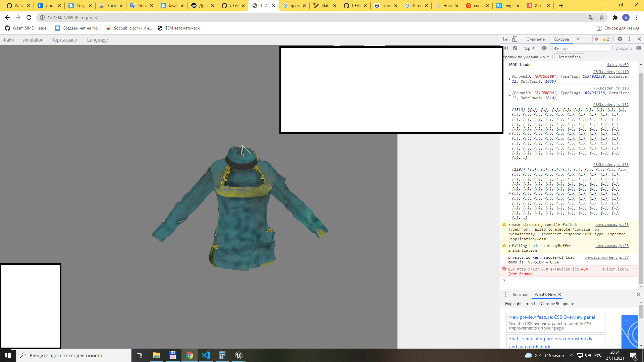Open DevTools three-dot customize menu
The image size is (644, 362).
(630, 39)
